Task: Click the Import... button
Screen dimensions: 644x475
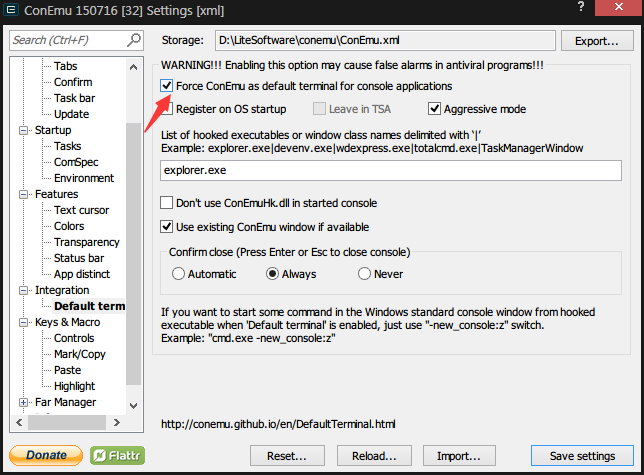Action: point(459,456)
